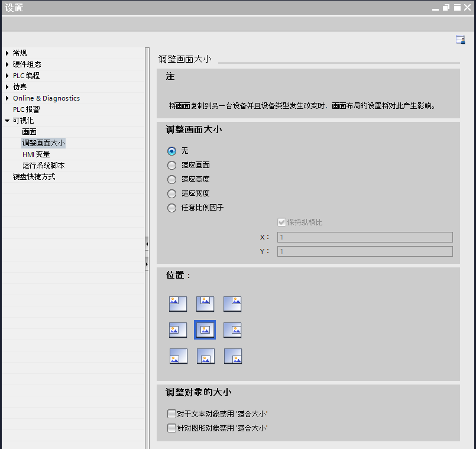Viewport: 476px width, 449px height.
Task: Select the middle-right position icon
Action: 232,330
